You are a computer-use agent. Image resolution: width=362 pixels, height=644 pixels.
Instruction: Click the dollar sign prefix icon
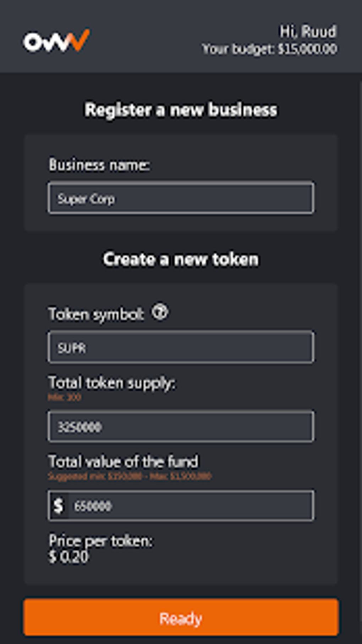59,505
